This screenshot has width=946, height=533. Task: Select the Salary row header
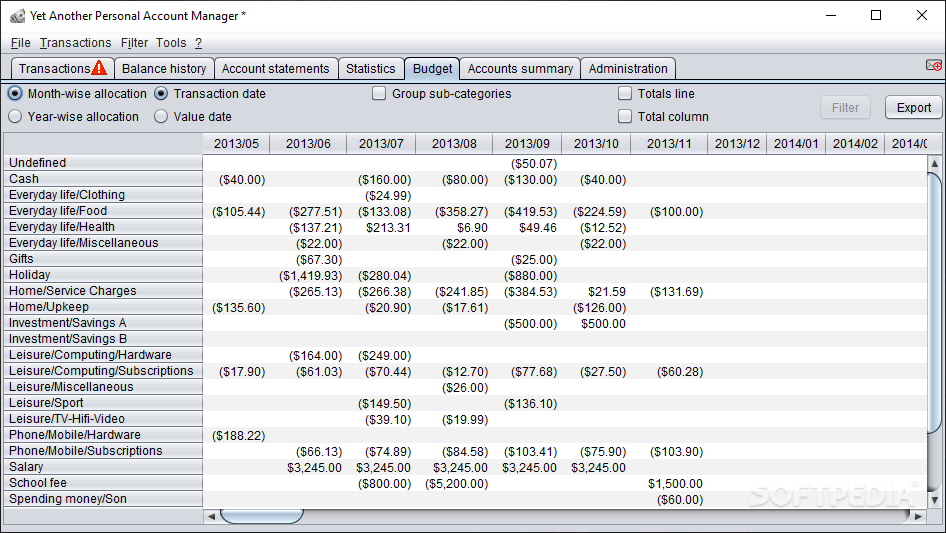point(103,467)
